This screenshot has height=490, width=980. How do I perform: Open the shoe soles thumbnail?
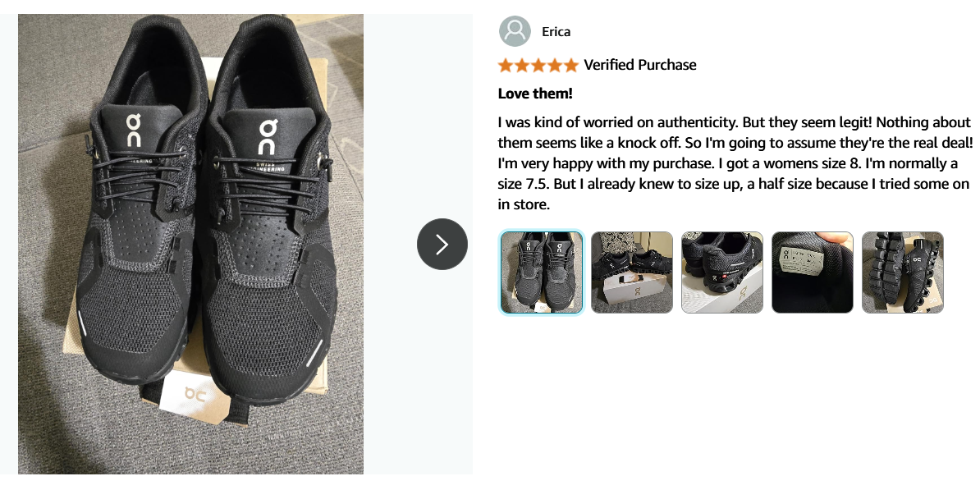pyautogui.click(x=903, y=272)
